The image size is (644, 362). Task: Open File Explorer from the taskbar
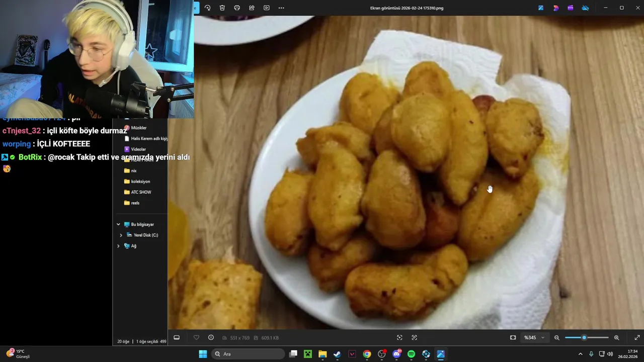(323, 354)
